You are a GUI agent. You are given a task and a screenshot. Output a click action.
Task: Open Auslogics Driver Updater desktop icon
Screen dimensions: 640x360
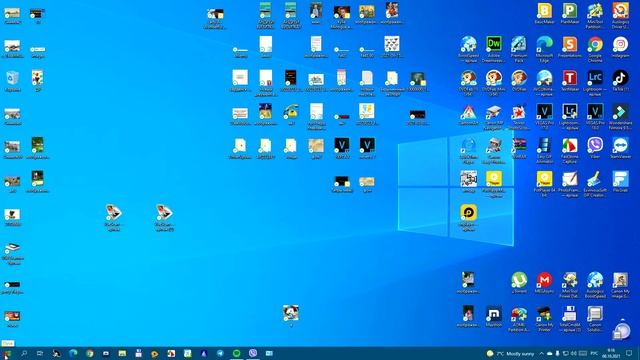point(620,16)
